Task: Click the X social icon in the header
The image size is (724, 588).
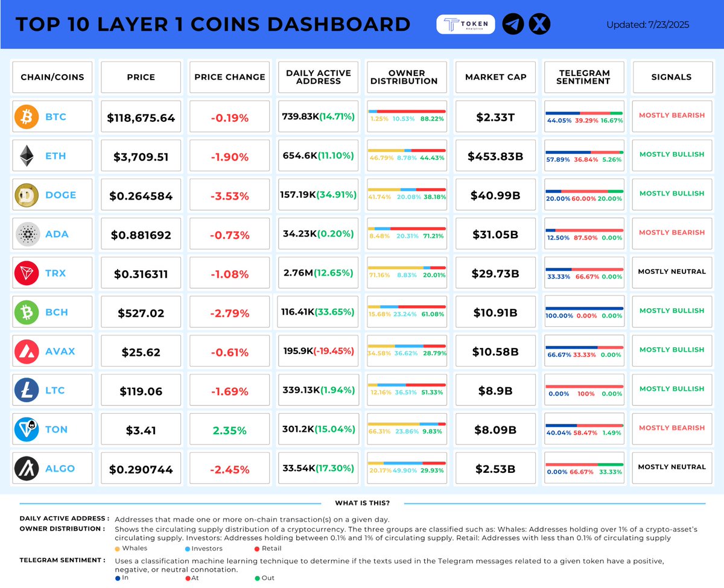Action: (x=539, y=24)
